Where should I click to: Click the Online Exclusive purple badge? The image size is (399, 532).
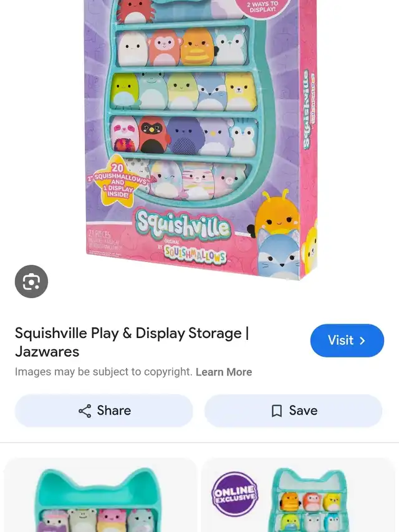click(x=235, y=494)
